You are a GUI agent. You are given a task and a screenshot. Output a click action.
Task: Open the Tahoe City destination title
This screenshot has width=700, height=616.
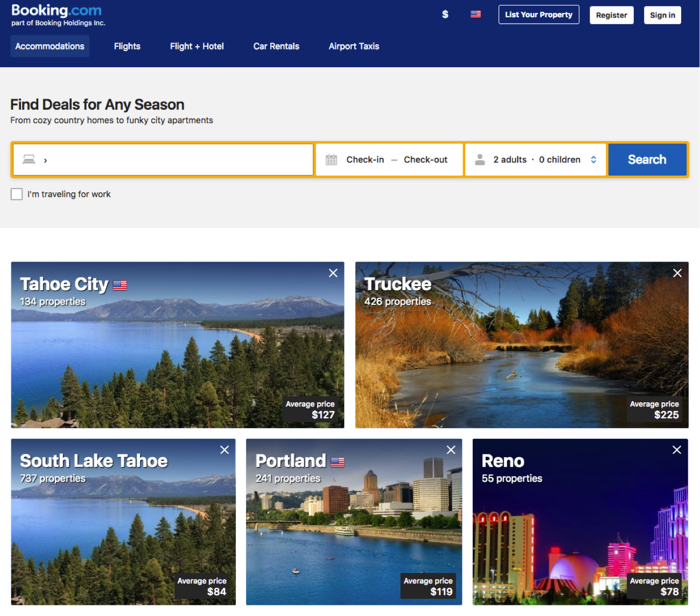(x=64, y=284)
